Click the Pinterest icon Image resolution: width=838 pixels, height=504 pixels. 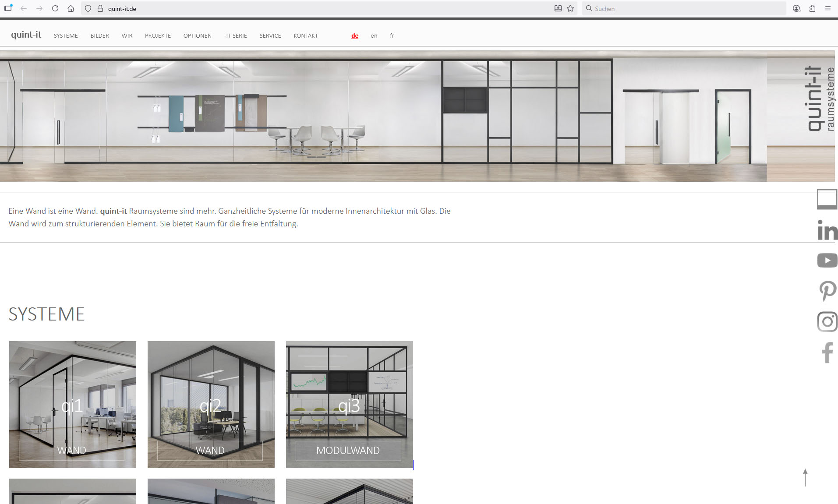tap(827, 291)
